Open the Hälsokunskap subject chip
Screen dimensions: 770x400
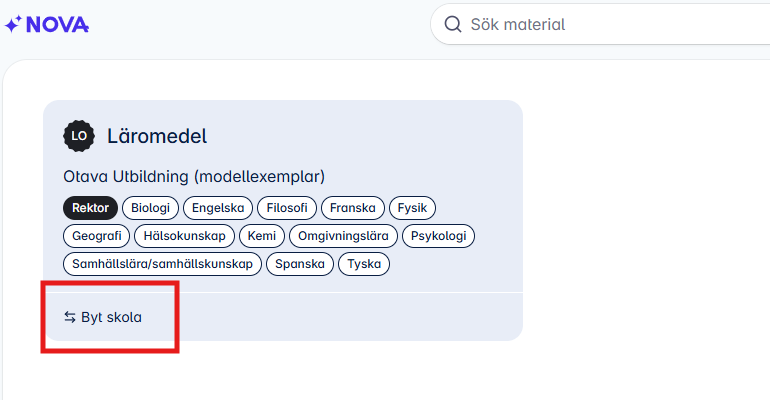point(185,236)
